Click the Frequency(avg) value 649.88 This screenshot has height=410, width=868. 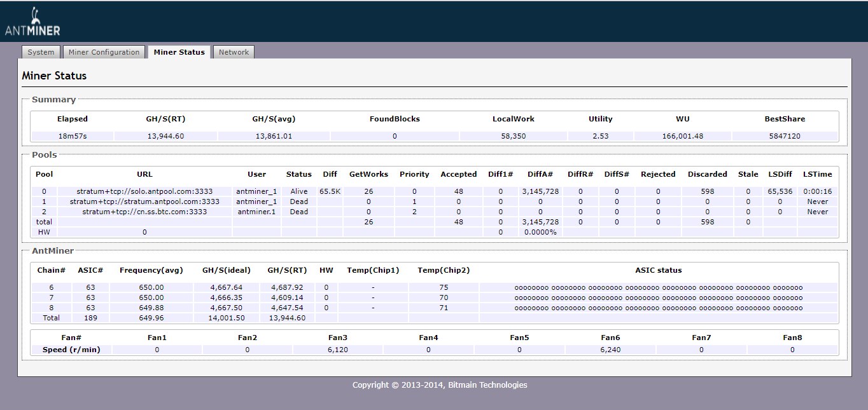tap(151, 308)
